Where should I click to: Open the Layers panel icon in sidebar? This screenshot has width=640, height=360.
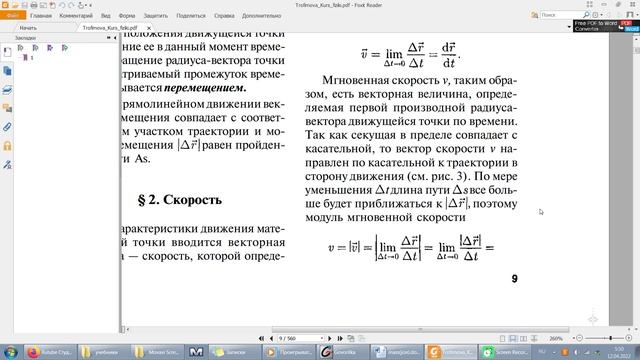pyautogui.click(x=7, y=90)
